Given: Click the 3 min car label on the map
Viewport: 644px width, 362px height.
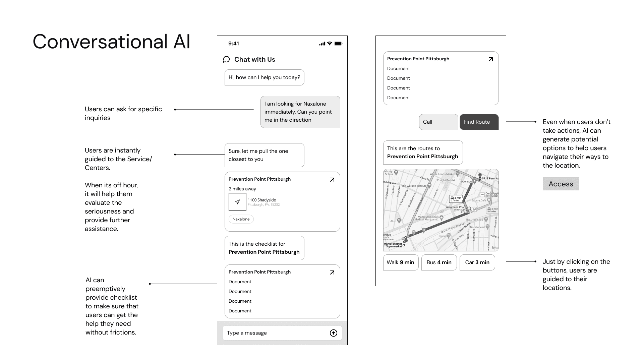Looking at the screenshot, I should pos(456,198).
